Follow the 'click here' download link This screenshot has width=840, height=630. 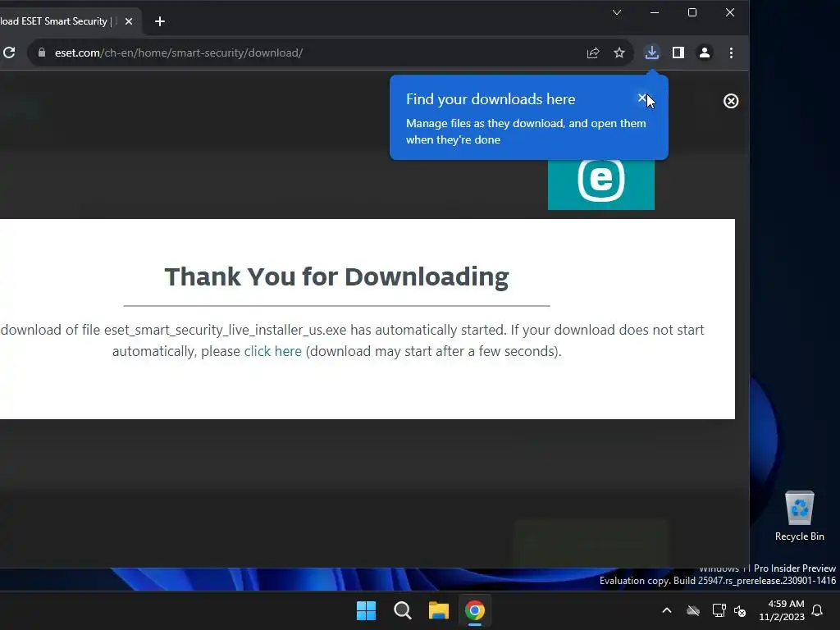point(272,351)
